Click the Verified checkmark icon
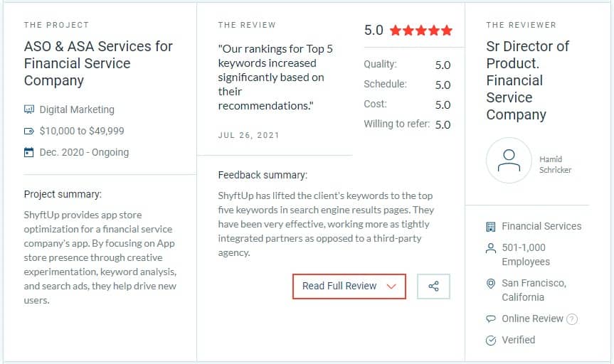614x364 pixels. point(491,340)
